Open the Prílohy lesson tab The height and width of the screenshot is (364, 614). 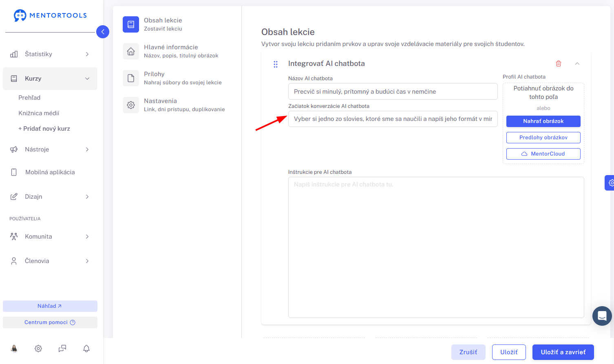tap(173, 78)
